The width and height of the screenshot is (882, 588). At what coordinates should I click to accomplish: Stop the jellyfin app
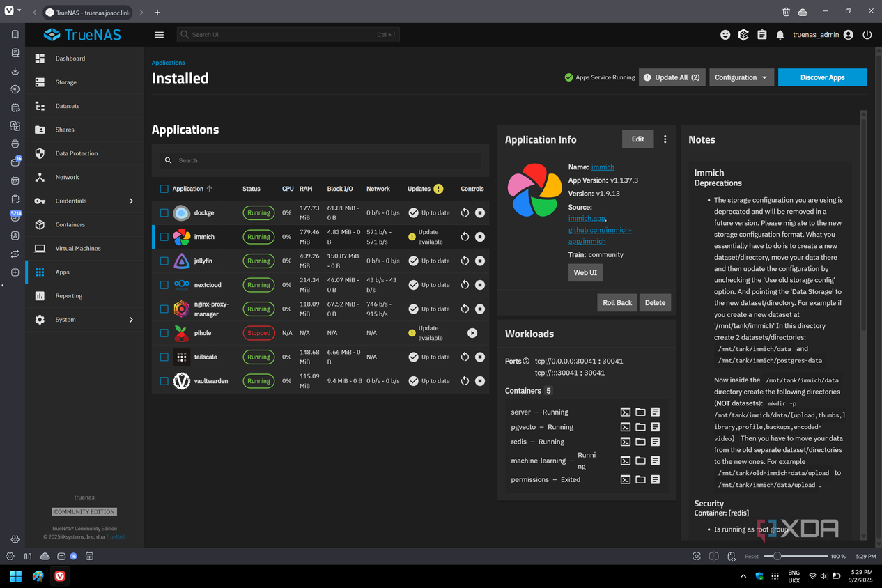[x=480, y=261]
